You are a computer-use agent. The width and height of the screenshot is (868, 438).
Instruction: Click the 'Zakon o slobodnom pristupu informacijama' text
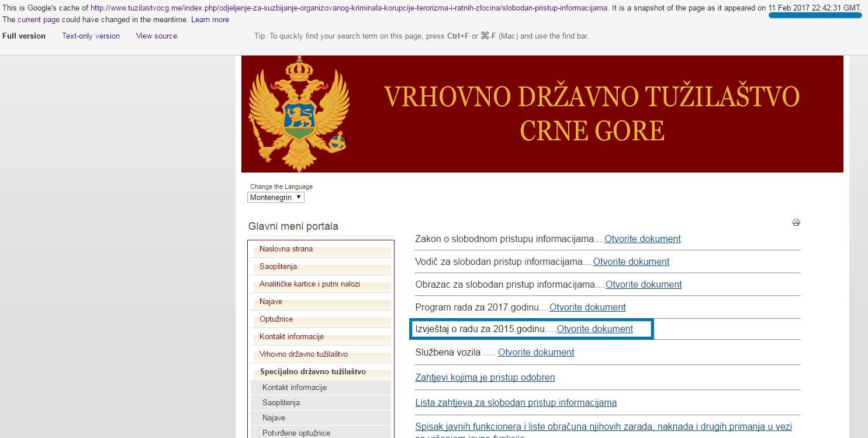(504, 239)
